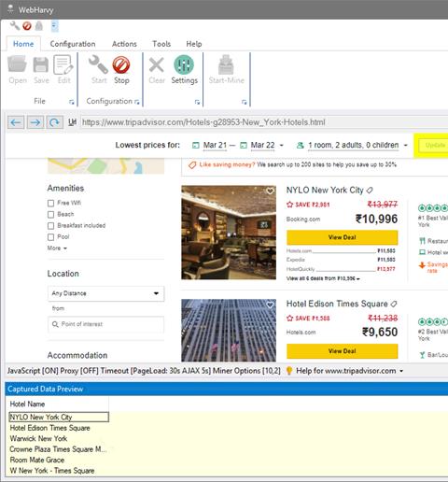Viewport: 448px width, 482px height.
Task: Go back with the browser back arrow
Action: click(16, 122)
